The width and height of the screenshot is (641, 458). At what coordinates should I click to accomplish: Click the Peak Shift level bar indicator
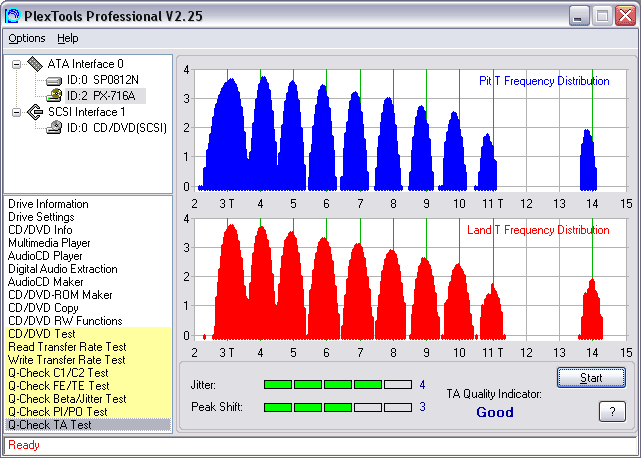(338, 407)
